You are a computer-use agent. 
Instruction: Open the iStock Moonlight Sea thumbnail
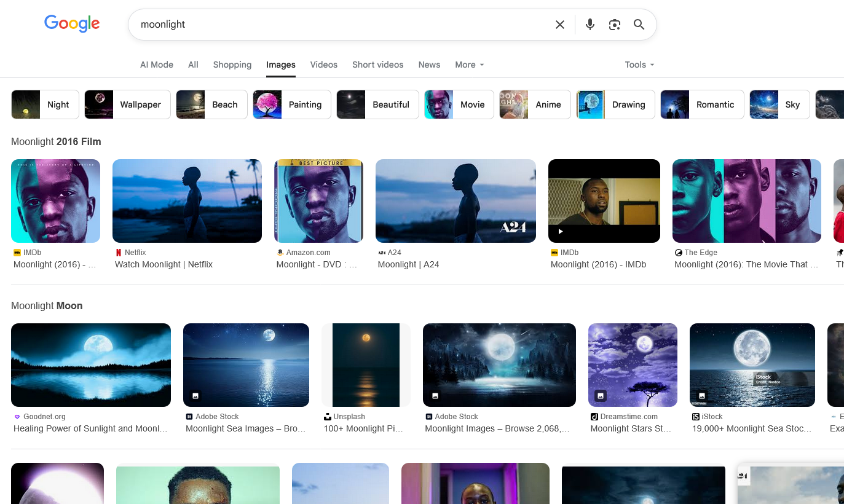pyautogui.click(x=752, y=365)
